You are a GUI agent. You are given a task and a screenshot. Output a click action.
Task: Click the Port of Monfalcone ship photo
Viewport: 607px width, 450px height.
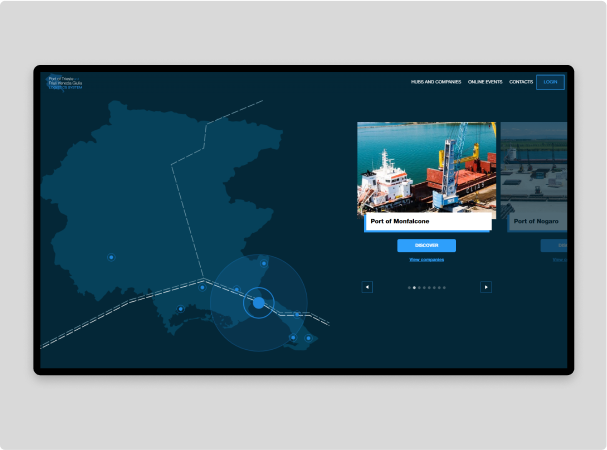[x=426, y=165]
